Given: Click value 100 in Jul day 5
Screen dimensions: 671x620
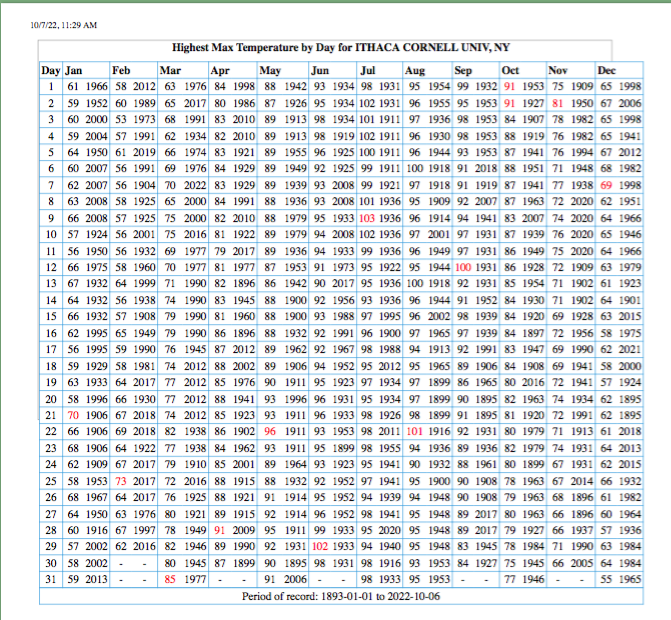Looking at the screenshot, I should click(367, 153).
